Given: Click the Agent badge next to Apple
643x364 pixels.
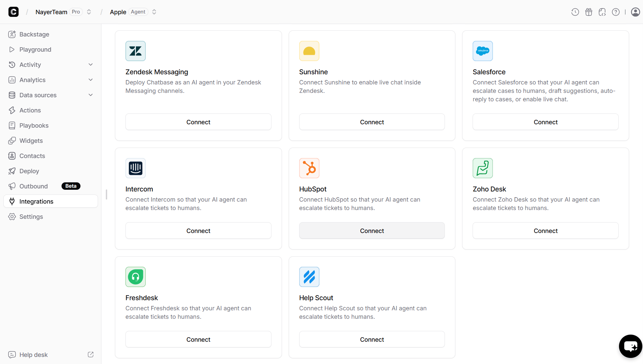Looking at the screenshot, I should (x=138, y=12).
